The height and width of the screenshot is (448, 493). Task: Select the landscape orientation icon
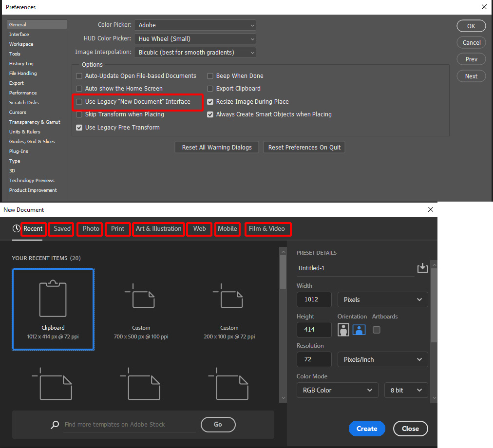coord(359,330)
